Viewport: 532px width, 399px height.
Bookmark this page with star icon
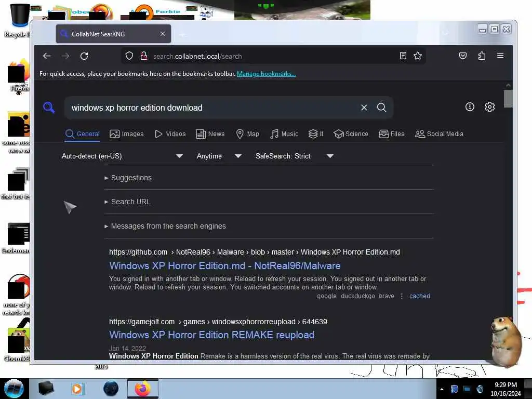point(418,56)
